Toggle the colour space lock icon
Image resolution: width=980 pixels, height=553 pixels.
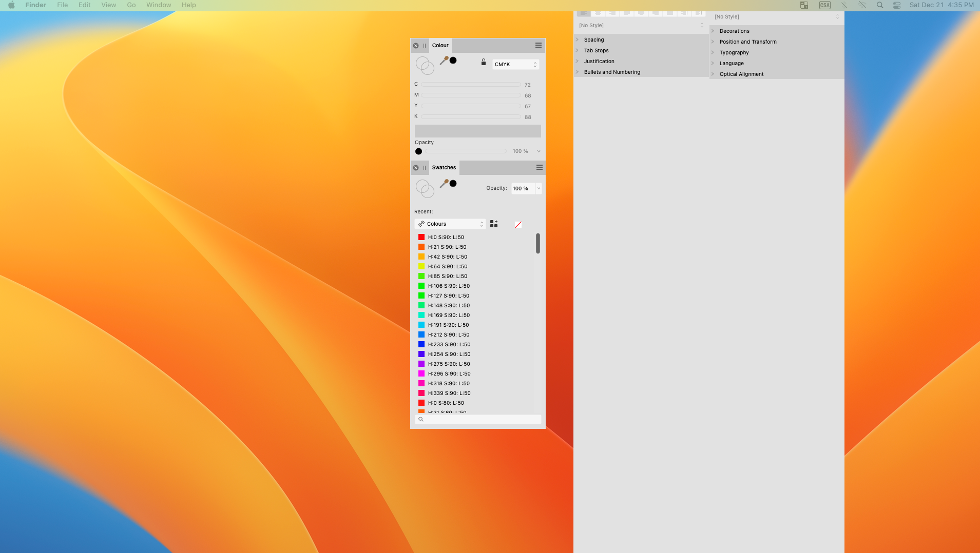[484, 62]
